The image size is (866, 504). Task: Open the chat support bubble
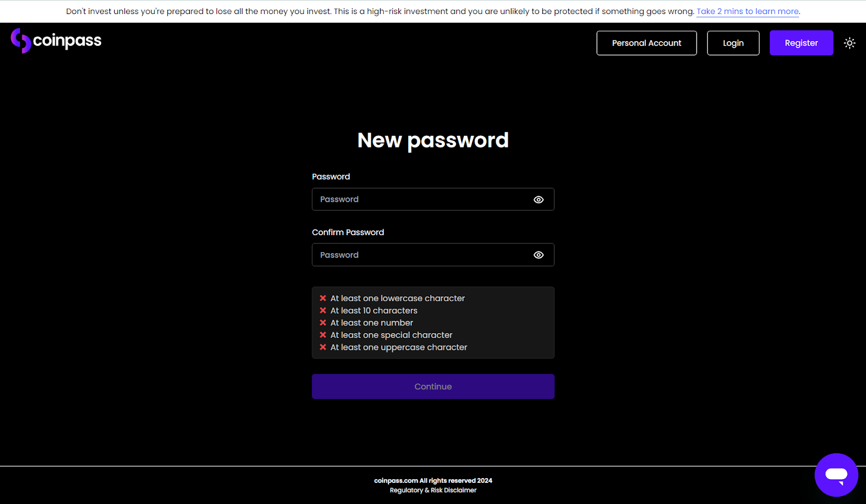[x=836, y=475]
